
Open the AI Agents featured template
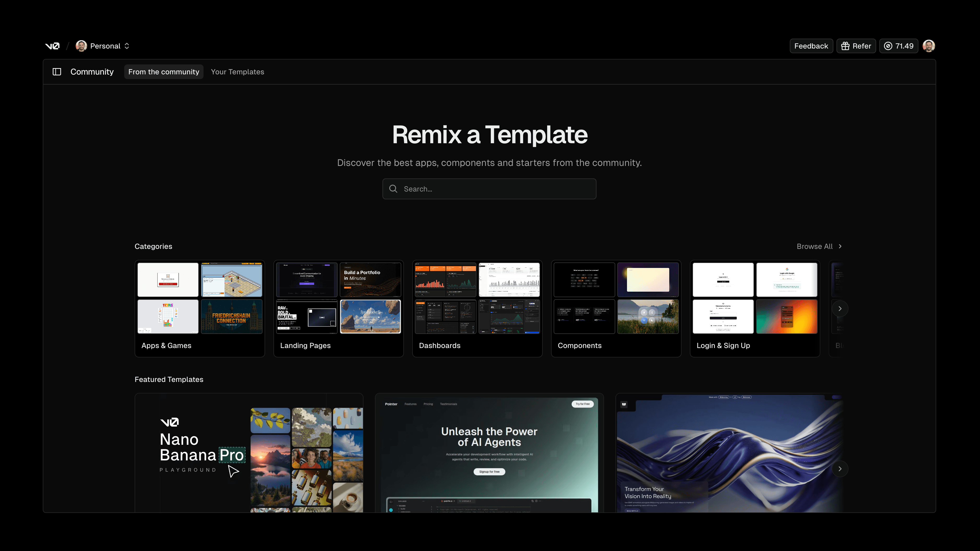coord(489,453)
